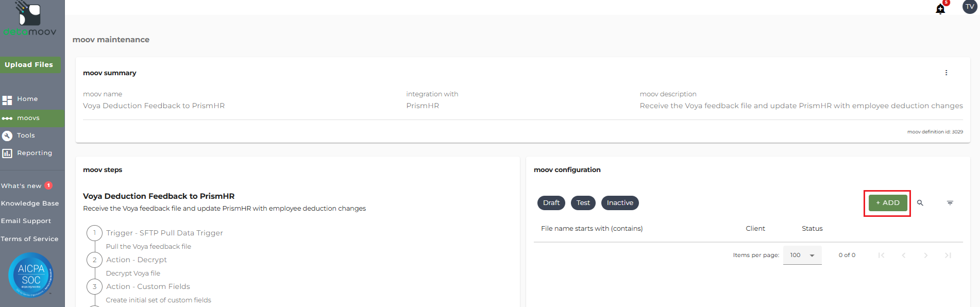
Task: Click the What's new badge count
Action: [48, 185]
